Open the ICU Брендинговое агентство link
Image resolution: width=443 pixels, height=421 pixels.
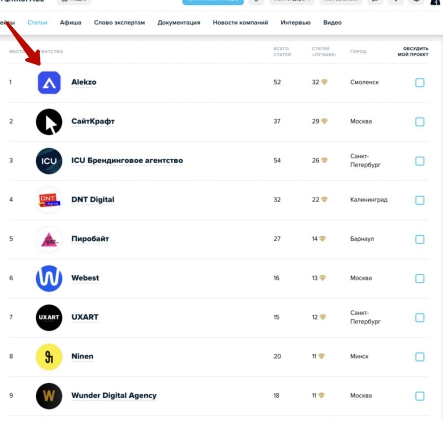click(127, 161)
